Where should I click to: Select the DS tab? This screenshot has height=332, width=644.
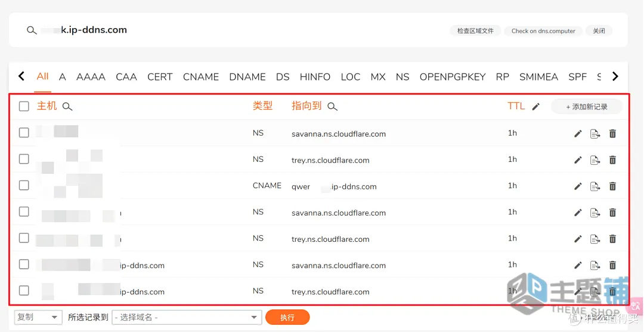283,77
